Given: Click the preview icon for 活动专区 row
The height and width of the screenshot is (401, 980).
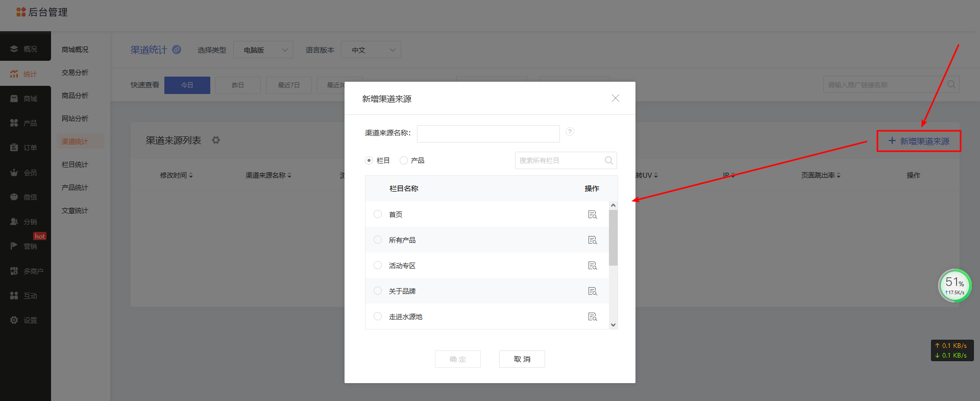Looking at the screenshot, I should (592, 266).
